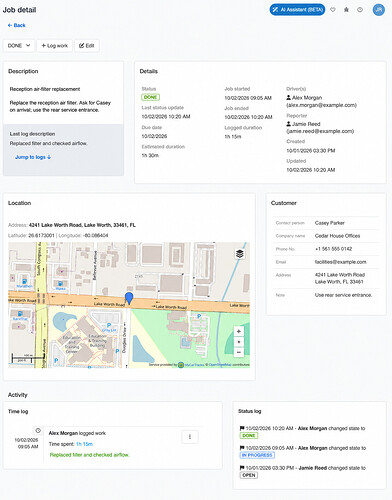Click the eye icon in header
The image size is (392, 500).
[360, 10]
